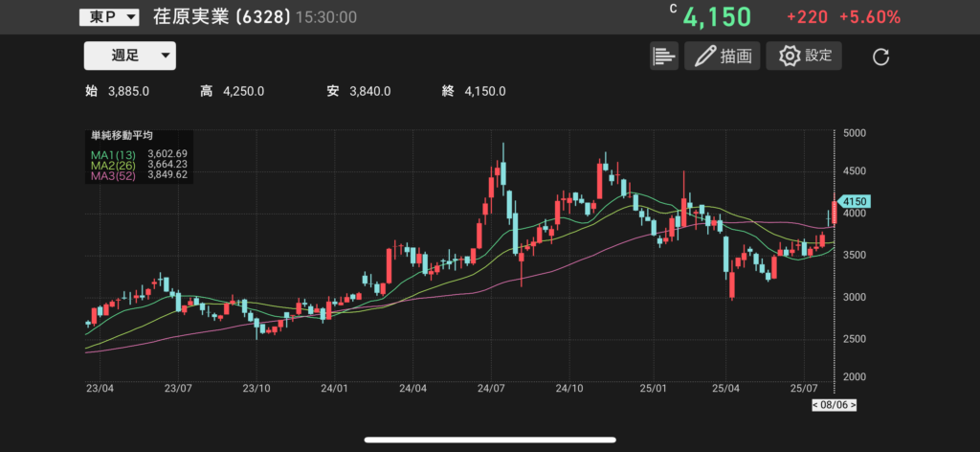Click 24/01 on the date axis
Screen dimensions: 980x452
click(334, 388)
